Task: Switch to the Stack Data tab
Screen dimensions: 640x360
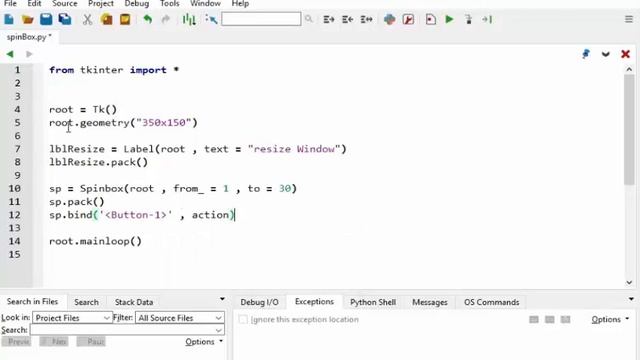Action: pos(134,302)
